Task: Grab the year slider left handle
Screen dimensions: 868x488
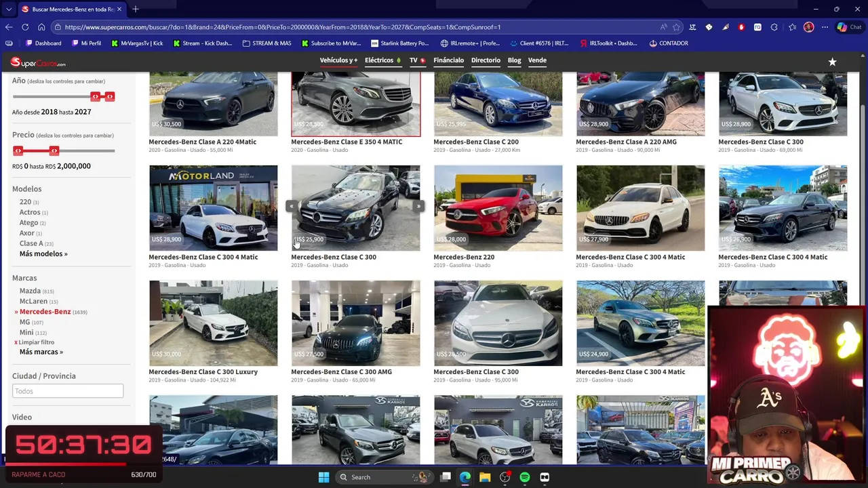Action: point(96,97)
